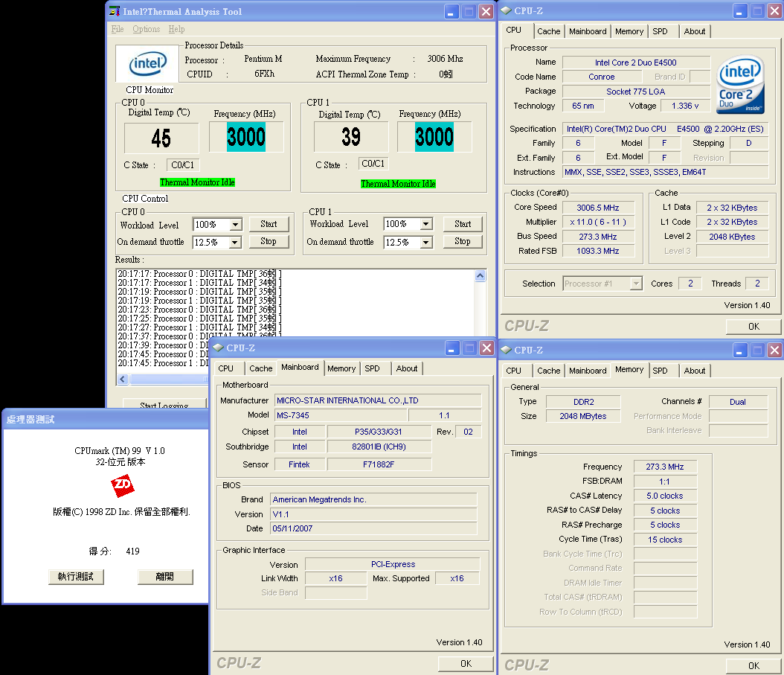Click the CPU 0 digital temp value 45
The image size is (784, 675).
pos(161,138)
